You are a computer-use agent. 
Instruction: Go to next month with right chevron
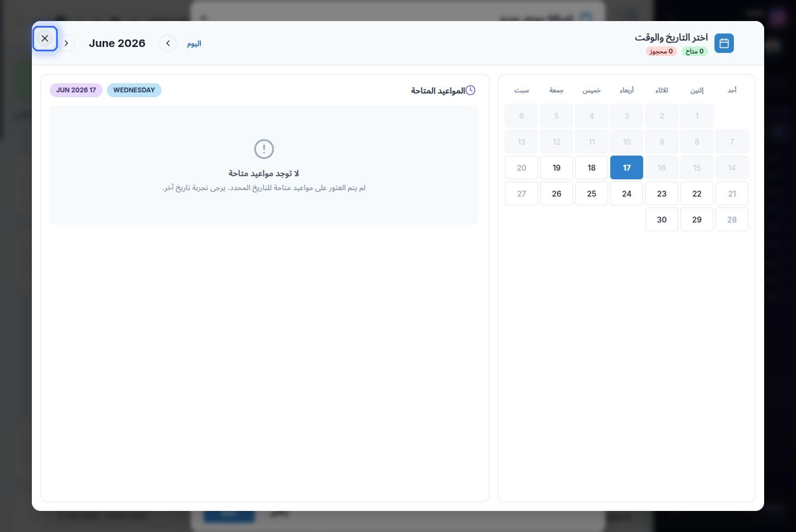66,43
